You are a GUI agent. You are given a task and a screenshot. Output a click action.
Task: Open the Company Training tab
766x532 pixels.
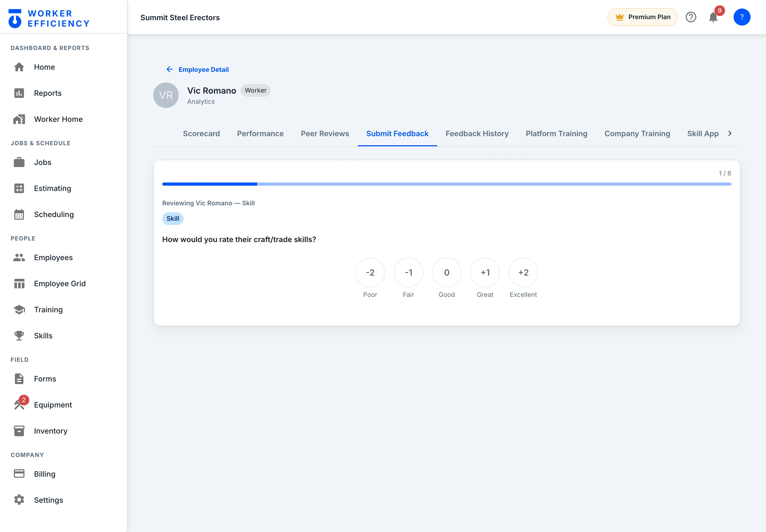[x=637, y=134]
